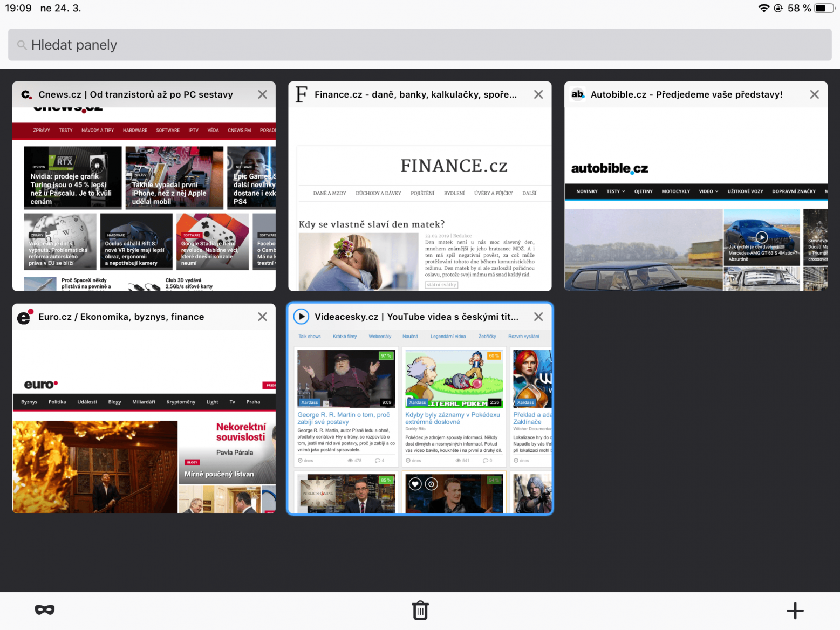Click 'Nekorektní souvislosti' heading on Euro.cz
840x630 pixels.
point(241,432)
